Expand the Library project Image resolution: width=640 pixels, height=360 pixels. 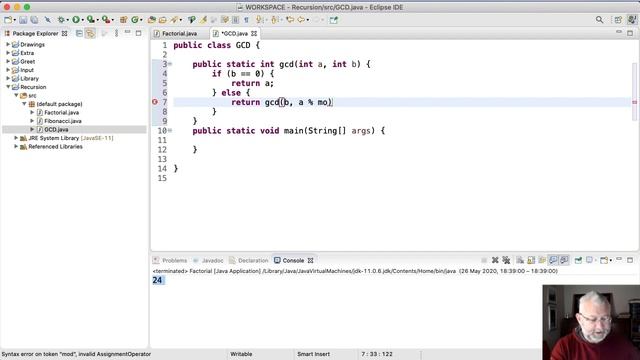(8, 78)
